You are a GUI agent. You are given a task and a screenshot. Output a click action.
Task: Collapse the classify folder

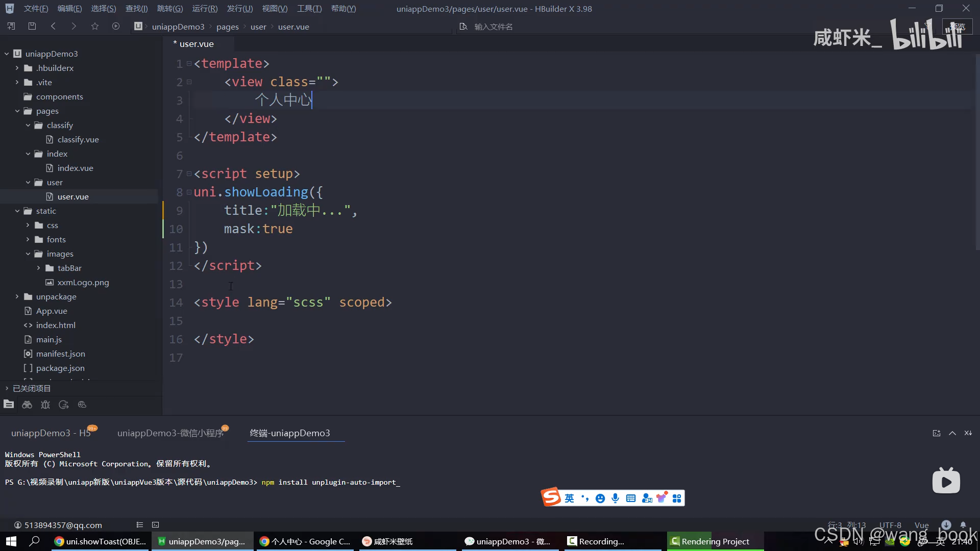click(x=28, y=125)
